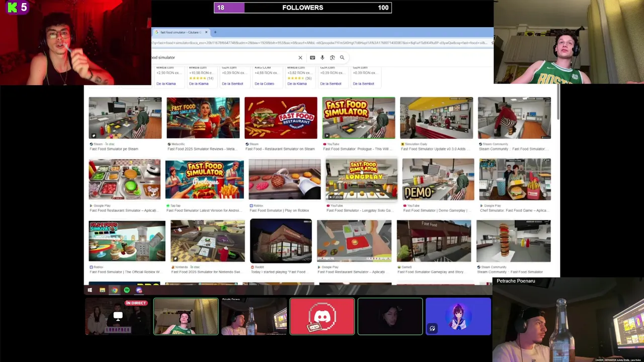The width and height of the screenshot is (644, 362).
Task: Open 'De la Klarna' link under +3,82 RON offer
Action: pyautogui.click(x=296, y=84)
